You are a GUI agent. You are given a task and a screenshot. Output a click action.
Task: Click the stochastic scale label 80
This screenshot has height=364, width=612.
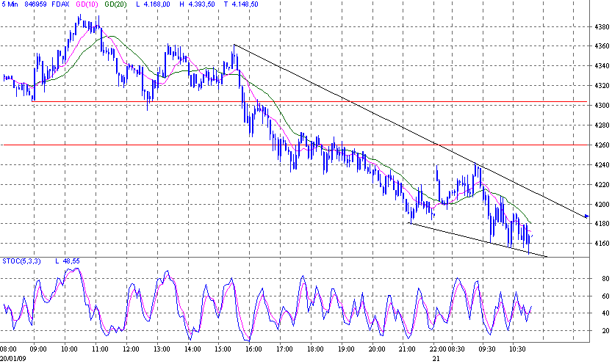(x=605, y=279)
